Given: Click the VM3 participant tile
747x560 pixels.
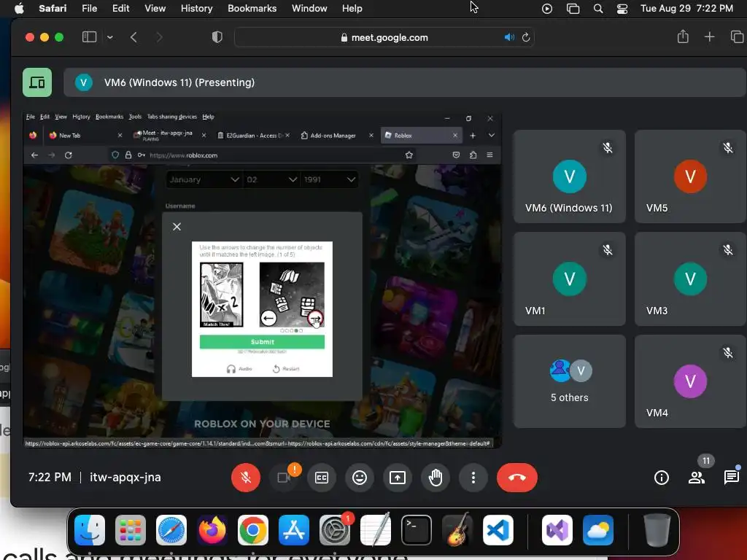Looking at the screenshot, I should pos(690,279).
